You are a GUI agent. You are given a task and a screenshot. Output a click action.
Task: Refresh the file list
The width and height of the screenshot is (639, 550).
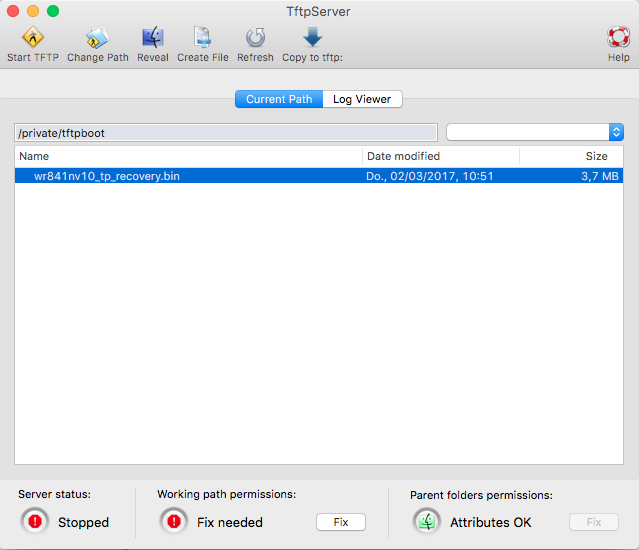pos(255,38)
